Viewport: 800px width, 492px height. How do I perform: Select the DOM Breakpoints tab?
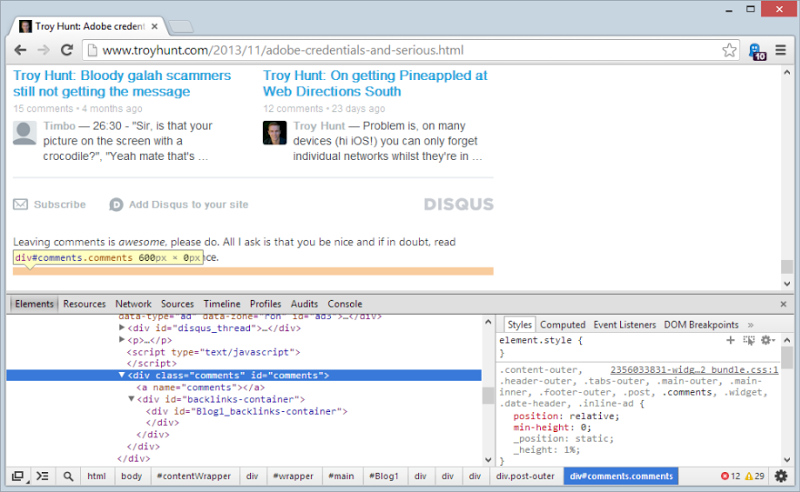click(x=701, y=325)
